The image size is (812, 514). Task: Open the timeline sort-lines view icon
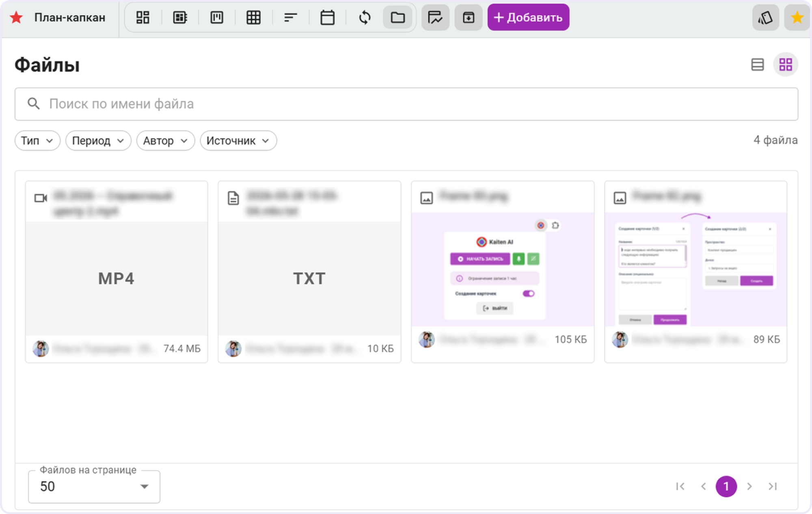(290, 17)
